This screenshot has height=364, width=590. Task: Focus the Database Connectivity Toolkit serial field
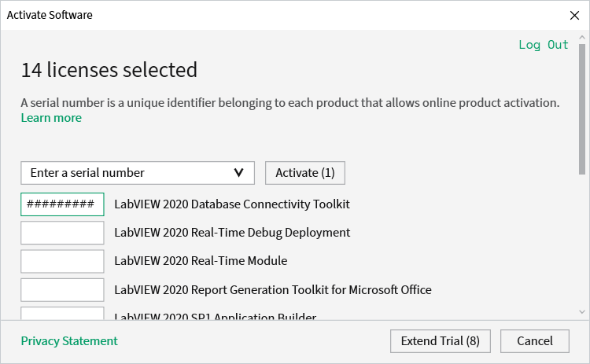click(62, 204)
